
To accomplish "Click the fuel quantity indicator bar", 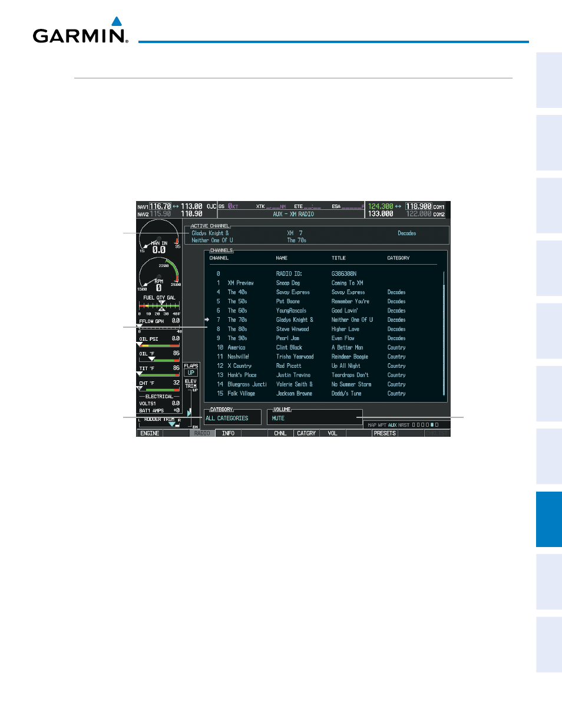I will (x=160, y=306).
